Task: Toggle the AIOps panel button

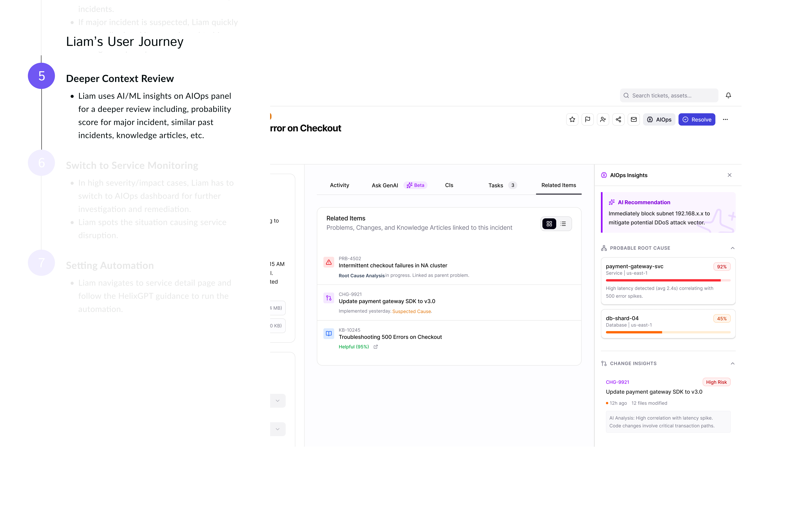Action: (x=659, y=120)
